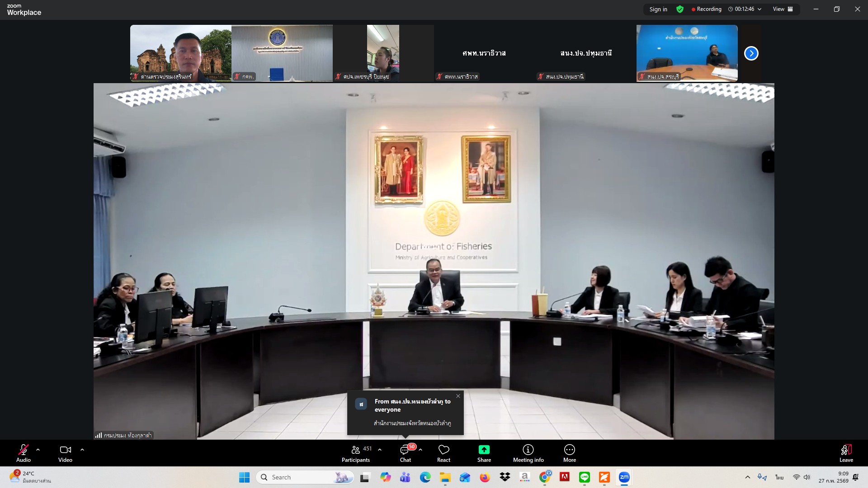The image size is (868, 488).
Task: Open the Participants panel
Action: pos(356,453)
